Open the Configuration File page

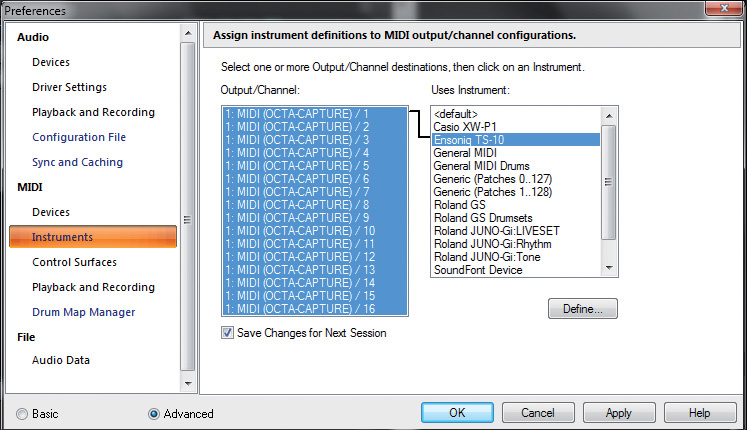click(x=79, y=137)
